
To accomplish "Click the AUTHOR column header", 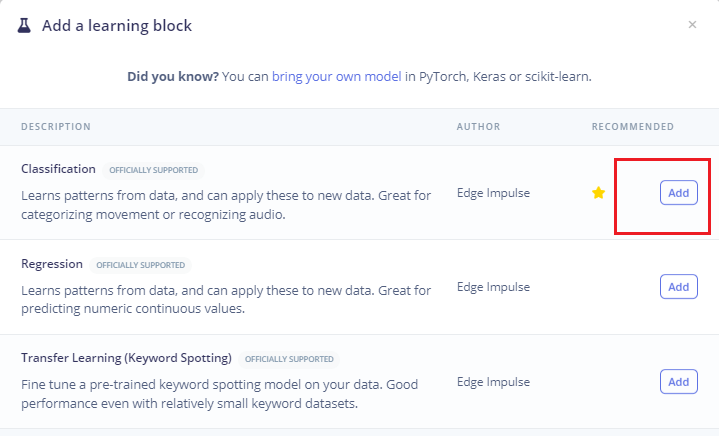I will [478, 127].
